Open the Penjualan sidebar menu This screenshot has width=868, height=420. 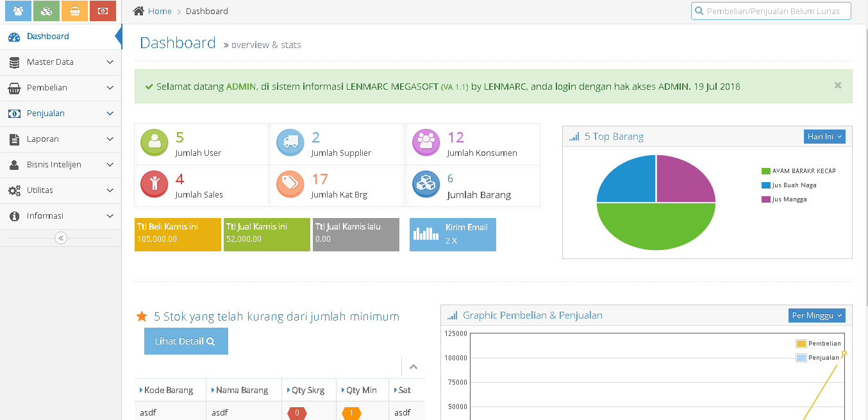(x=60, y=113)
